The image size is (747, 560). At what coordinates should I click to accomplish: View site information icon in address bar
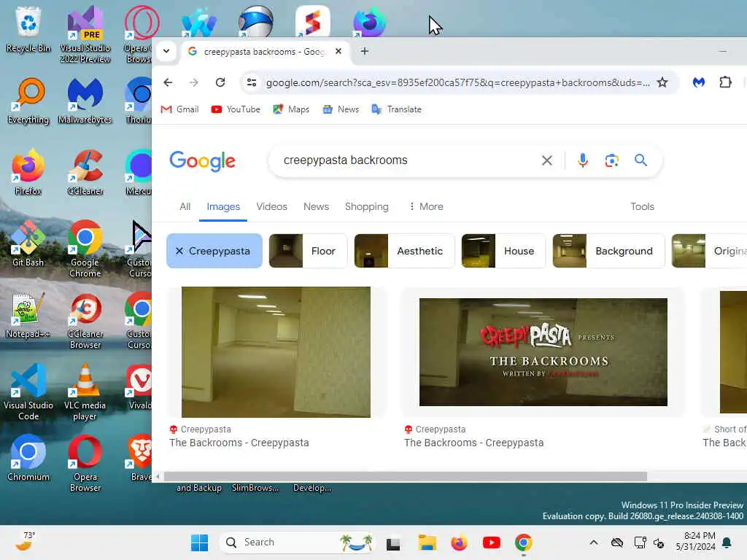point(252,82)
